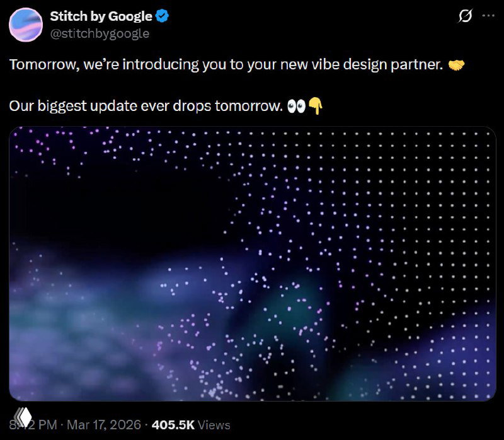Click the "Views" label beside the count
504x440 pixels.
[x=214, y=425]
